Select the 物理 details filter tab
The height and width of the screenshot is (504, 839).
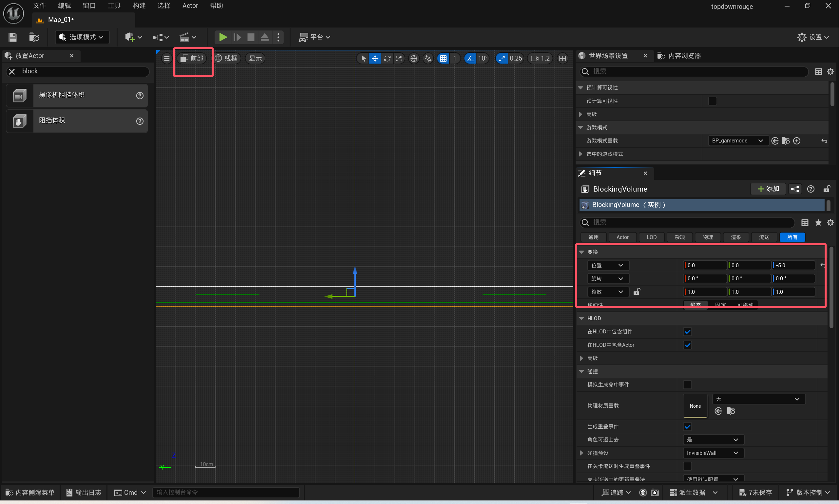(x=708, y=237)
